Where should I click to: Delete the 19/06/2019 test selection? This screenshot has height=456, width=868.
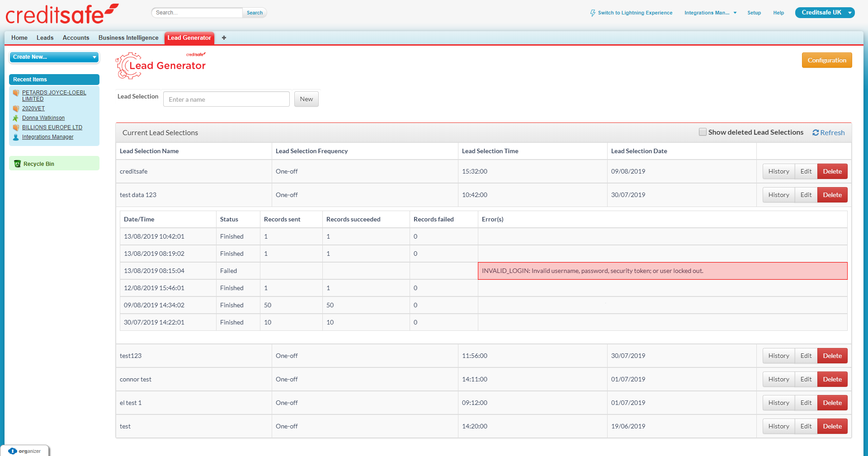click(x=832, y=426)
